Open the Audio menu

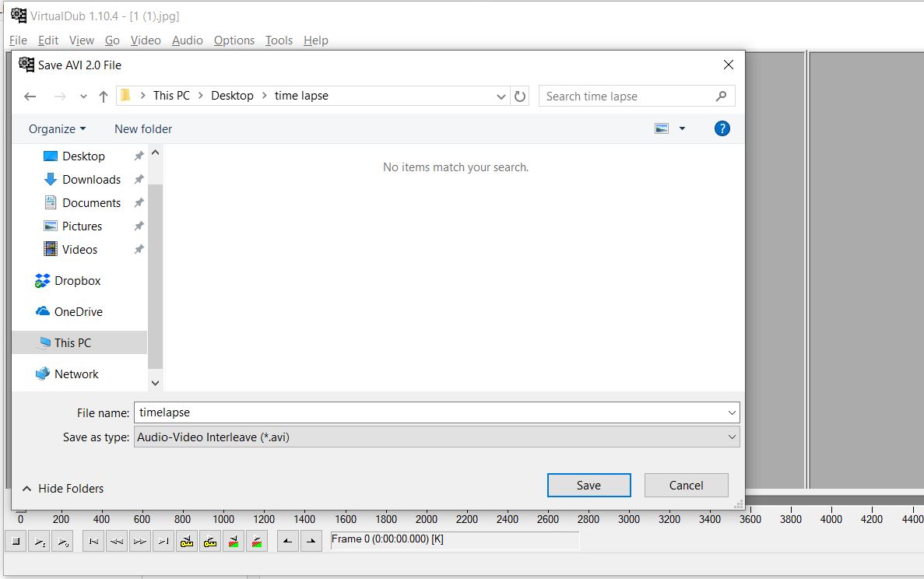point(188,40)
